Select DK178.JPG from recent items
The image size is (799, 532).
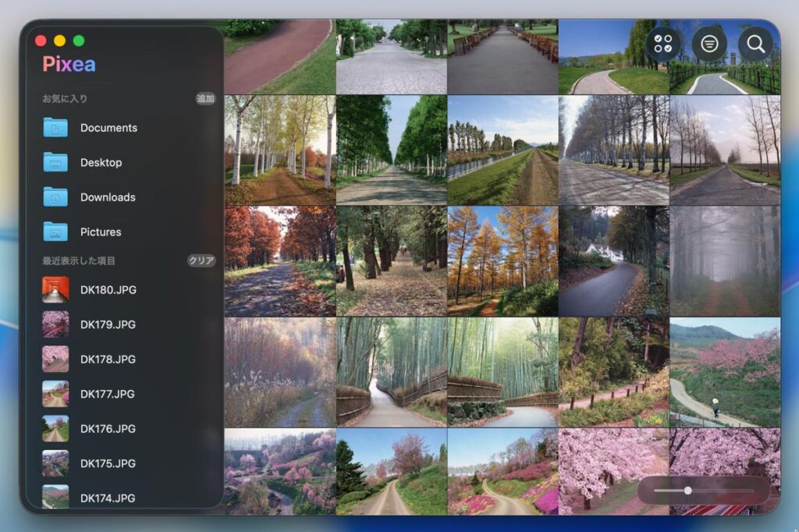(108, 360)
